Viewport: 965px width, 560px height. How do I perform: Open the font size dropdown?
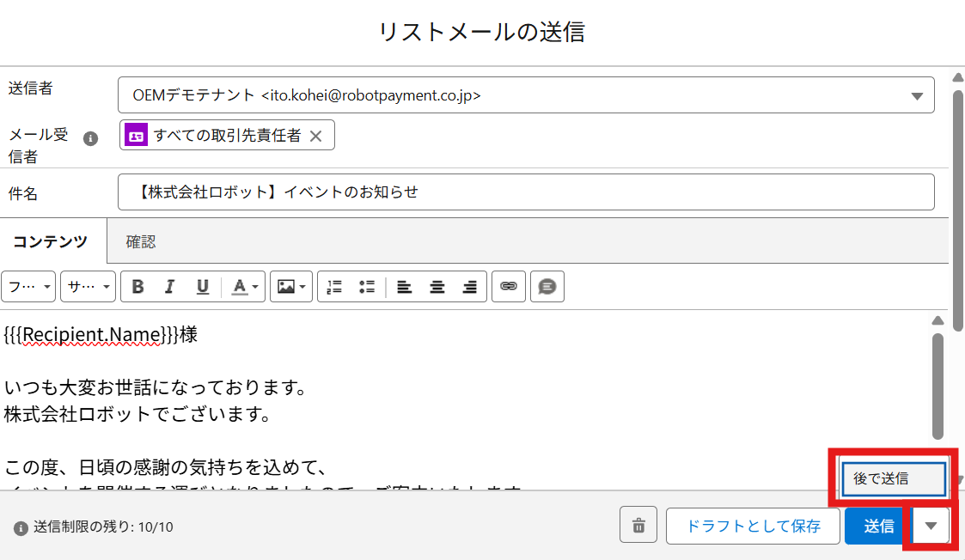tap(88, 287)
